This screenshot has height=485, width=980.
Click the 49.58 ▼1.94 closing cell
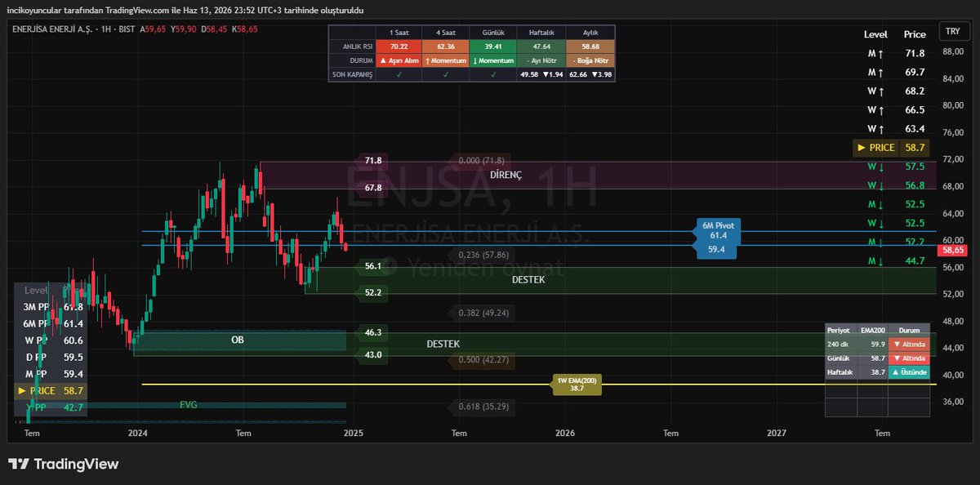pos(543,74)
